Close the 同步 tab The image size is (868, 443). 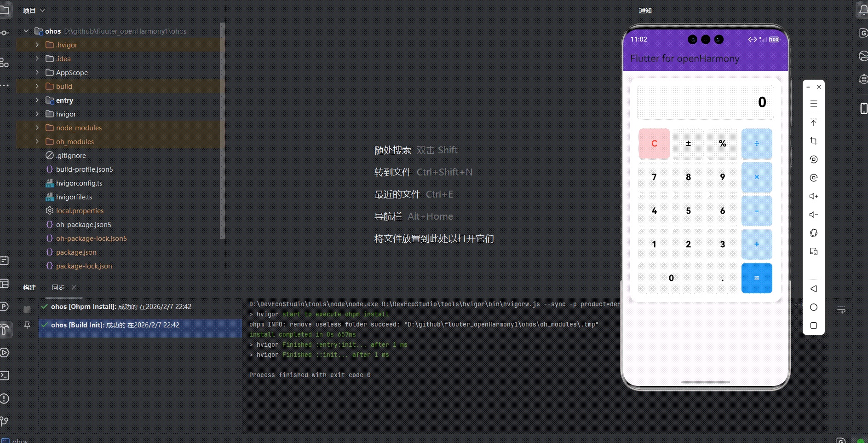(74, 287)
